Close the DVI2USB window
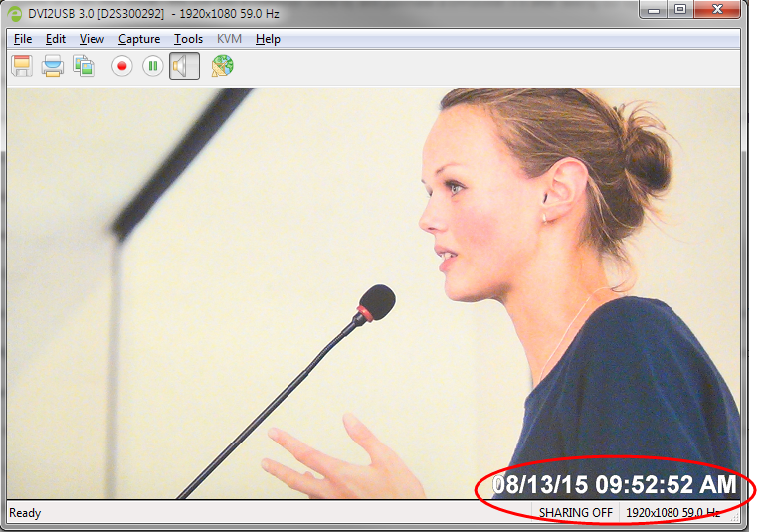The height and width of the screenshot is (532, 768). click(x=717, y=9)
